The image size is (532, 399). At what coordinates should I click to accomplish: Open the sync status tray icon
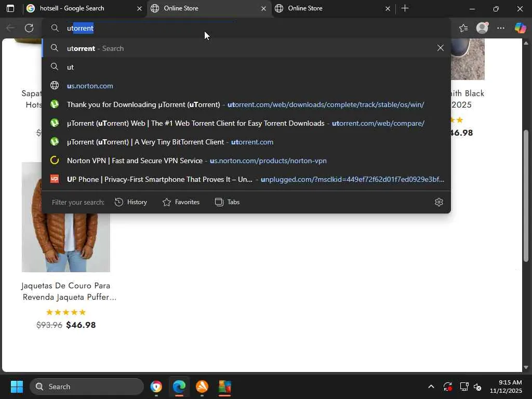(x=447, y=387)
